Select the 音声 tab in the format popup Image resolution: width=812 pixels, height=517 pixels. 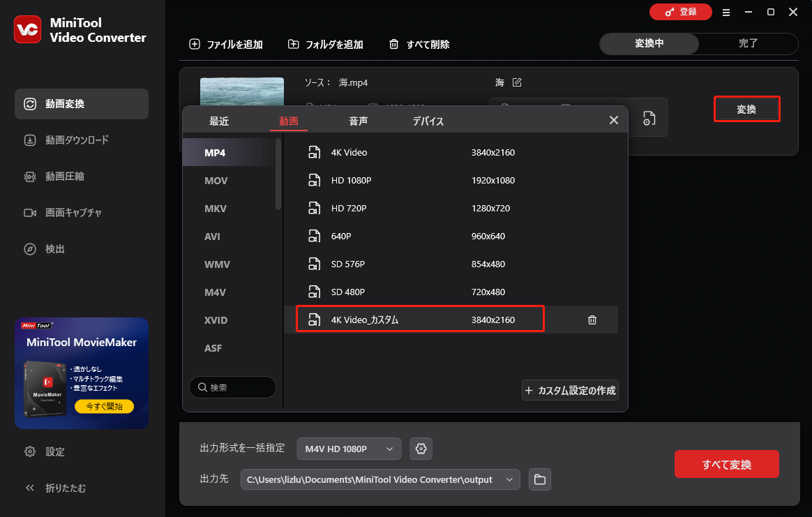(x=359, y=121)
